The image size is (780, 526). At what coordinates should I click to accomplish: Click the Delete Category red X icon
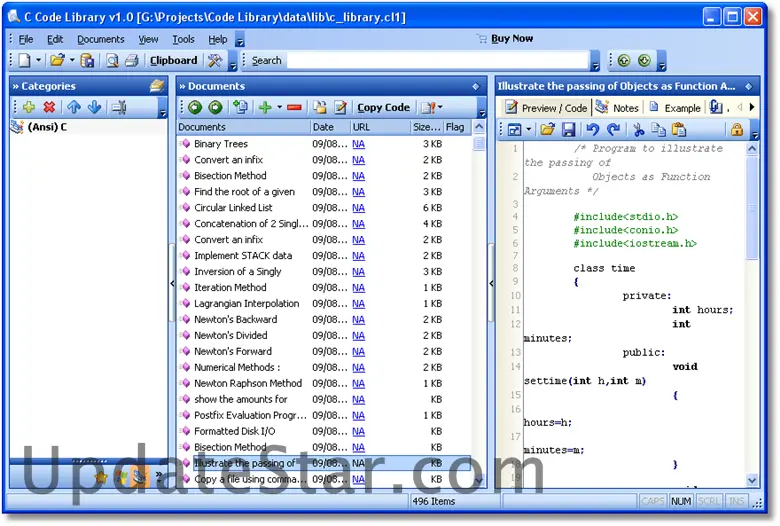[49, 106]
